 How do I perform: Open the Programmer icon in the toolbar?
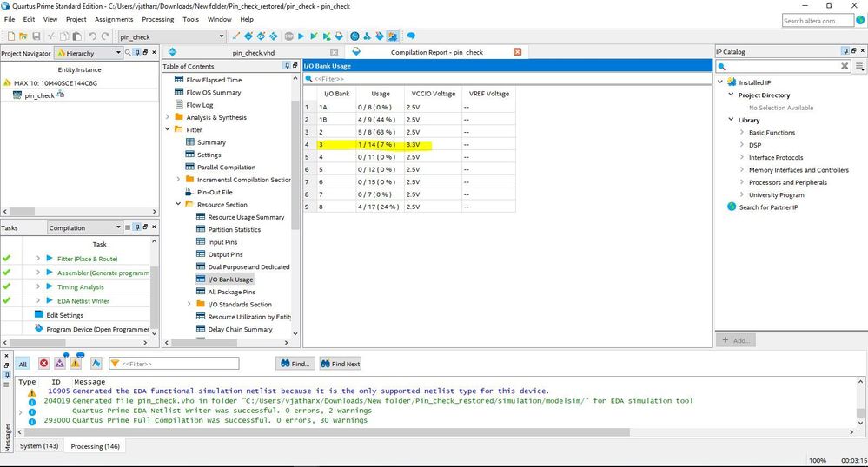(x=393, y=36)
